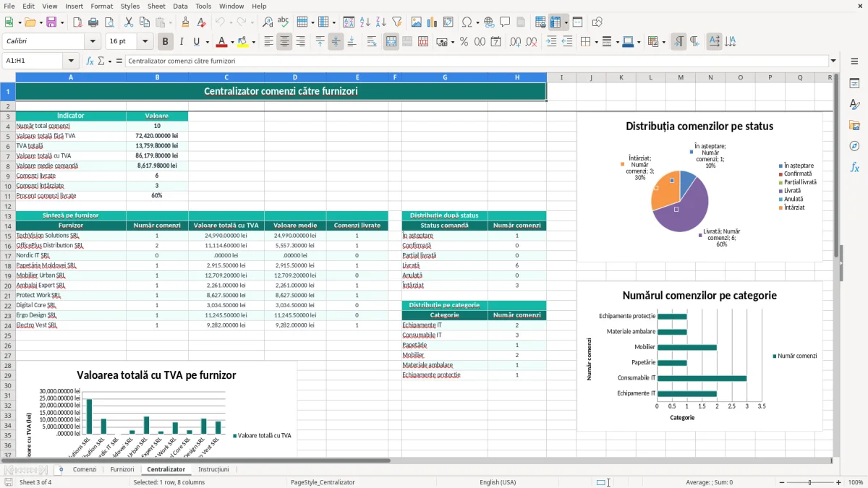This screenshot has height=488, width=868.
Task: Open the Format menu
Action: point(102,6)
